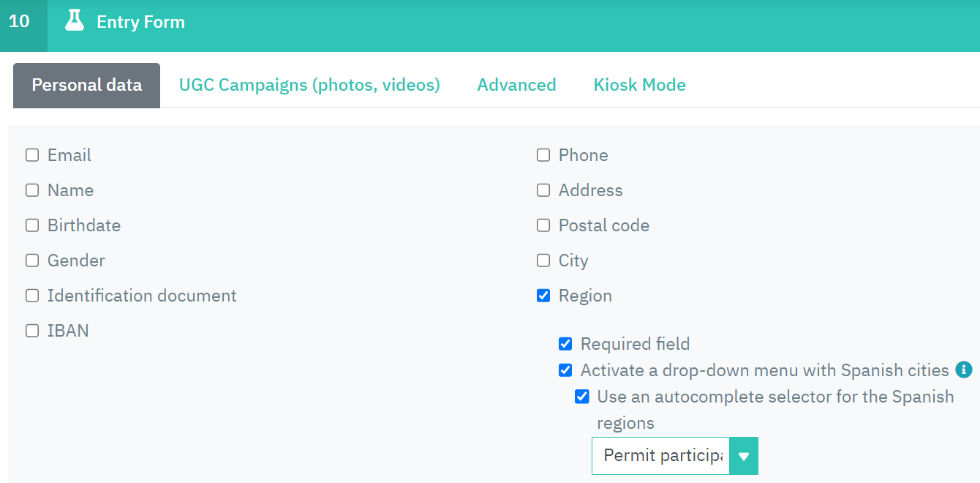
Task: Check the Phone field checkbox
Action: (x=543, y=155)
